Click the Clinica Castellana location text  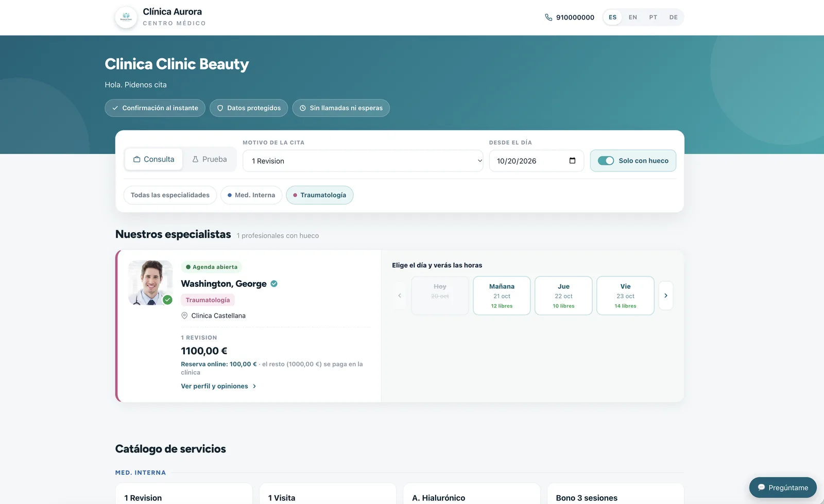(x=218, y=316)
